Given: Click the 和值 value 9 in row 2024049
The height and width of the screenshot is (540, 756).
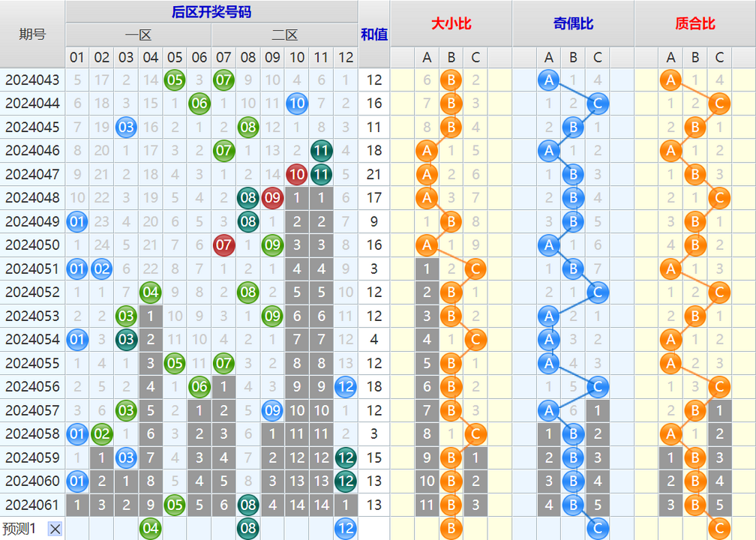Looking at the screenshot, I should pos(374,221).
